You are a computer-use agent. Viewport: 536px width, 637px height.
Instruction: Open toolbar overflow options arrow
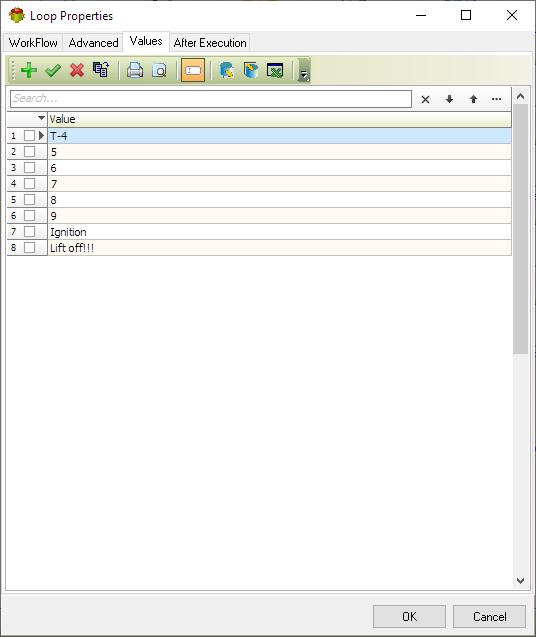click(x=304, y=70)
